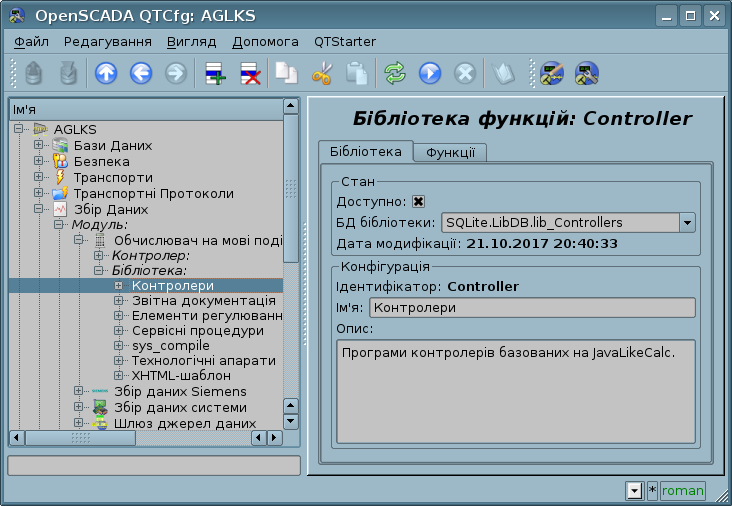Image resolution: width=732 pixels, height=506 pixels.
Task: Click the Збір Даних chart icon
Action: (60, 209)
